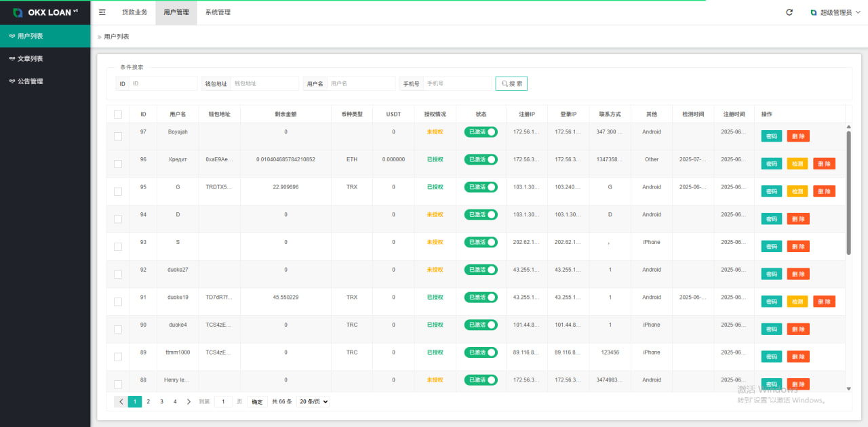Click the 用户列表 breadcrumb text
The height and width of the screenshot is (427, 868).
[117, 37]
